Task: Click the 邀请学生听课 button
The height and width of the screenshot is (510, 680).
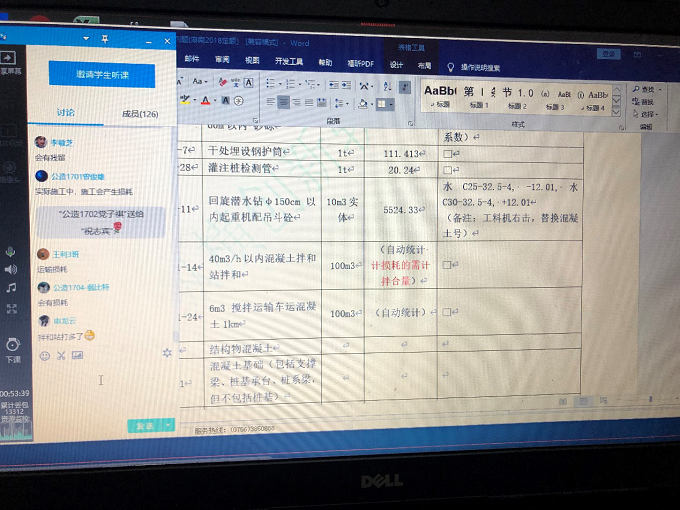Action: click(101, 76)
